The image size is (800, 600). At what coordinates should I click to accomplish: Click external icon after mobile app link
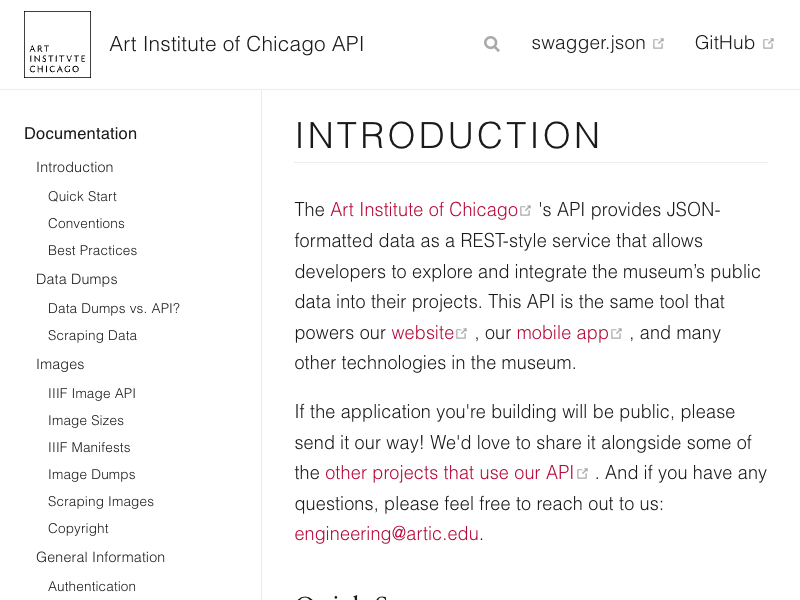(x=616, y=334)
